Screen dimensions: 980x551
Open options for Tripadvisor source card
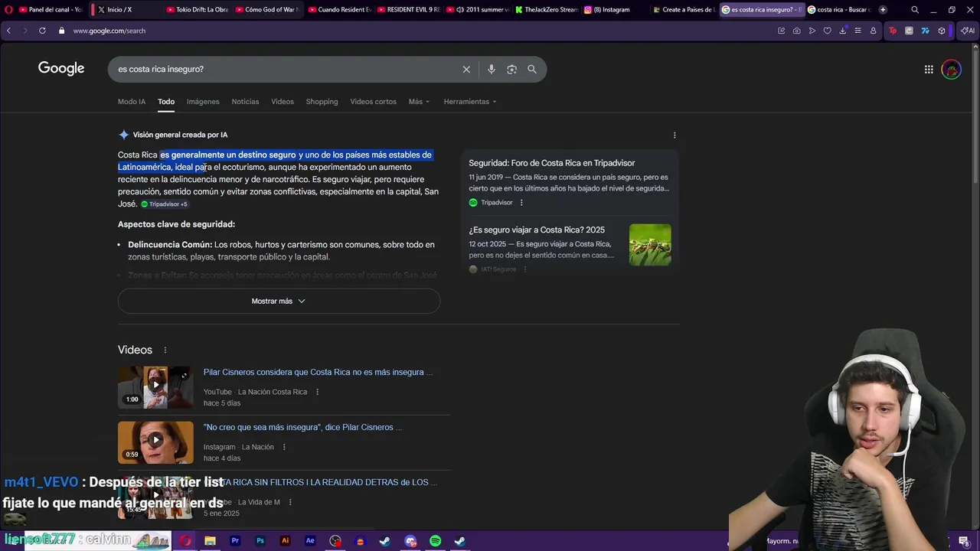(521, 203)
